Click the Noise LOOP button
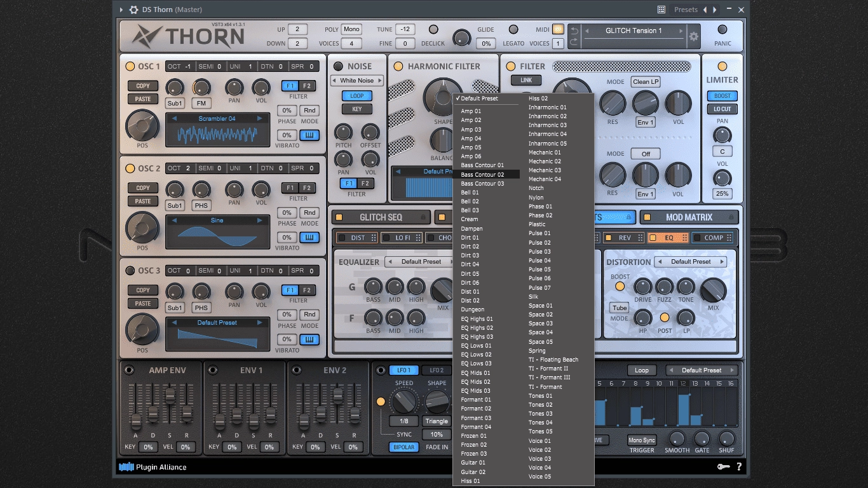Screen dimensions: 868x488 (357, 96)
